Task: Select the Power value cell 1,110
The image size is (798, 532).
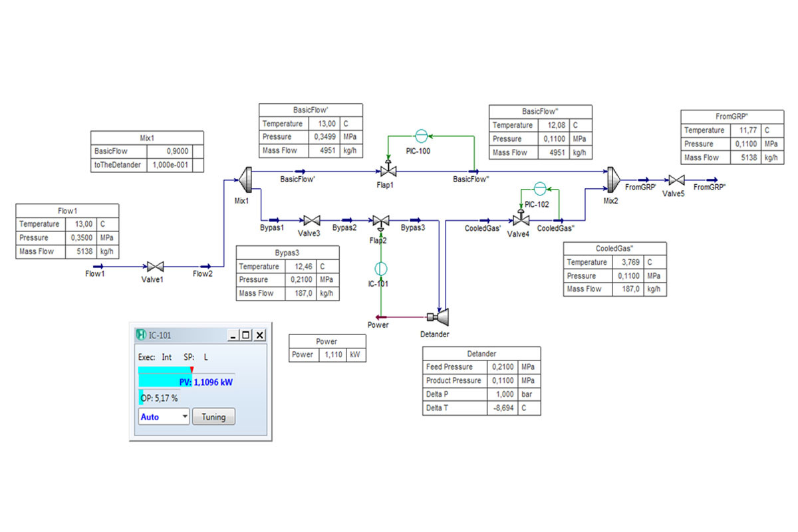Action: (x=332, y=355)
